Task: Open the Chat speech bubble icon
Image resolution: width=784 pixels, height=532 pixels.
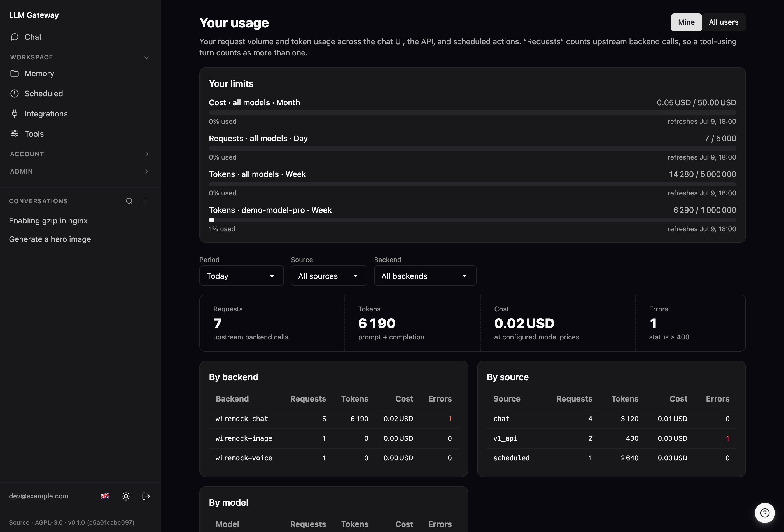Action: pos(15,37)
